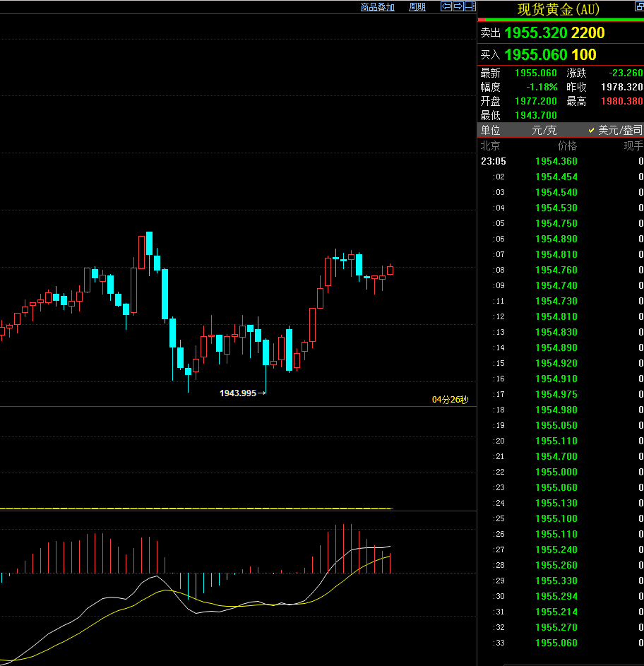The width and height of the screenshot is (644, 666).
Task: Open the 商品叠加 link
Action: point(378,7)
